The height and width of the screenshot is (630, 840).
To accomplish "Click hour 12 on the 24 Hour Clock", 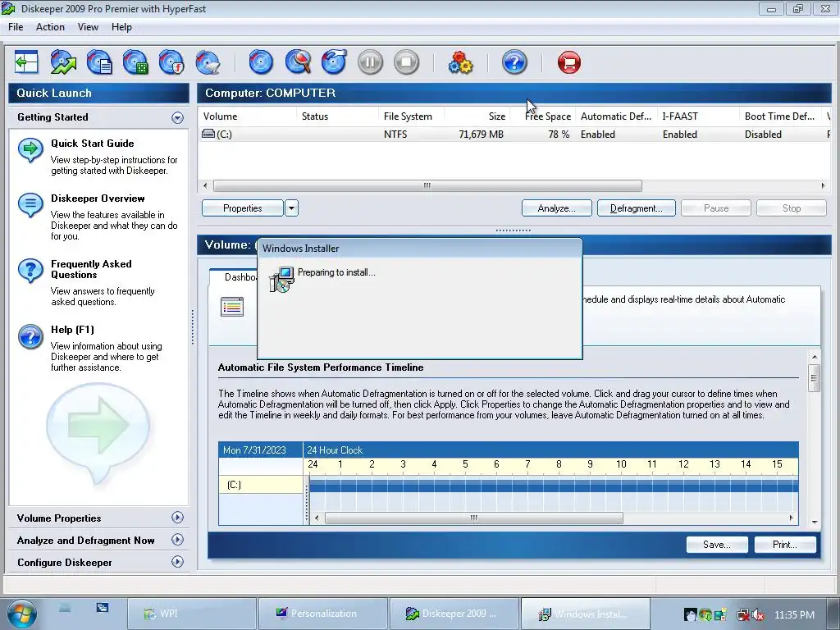I will point(683,464).
